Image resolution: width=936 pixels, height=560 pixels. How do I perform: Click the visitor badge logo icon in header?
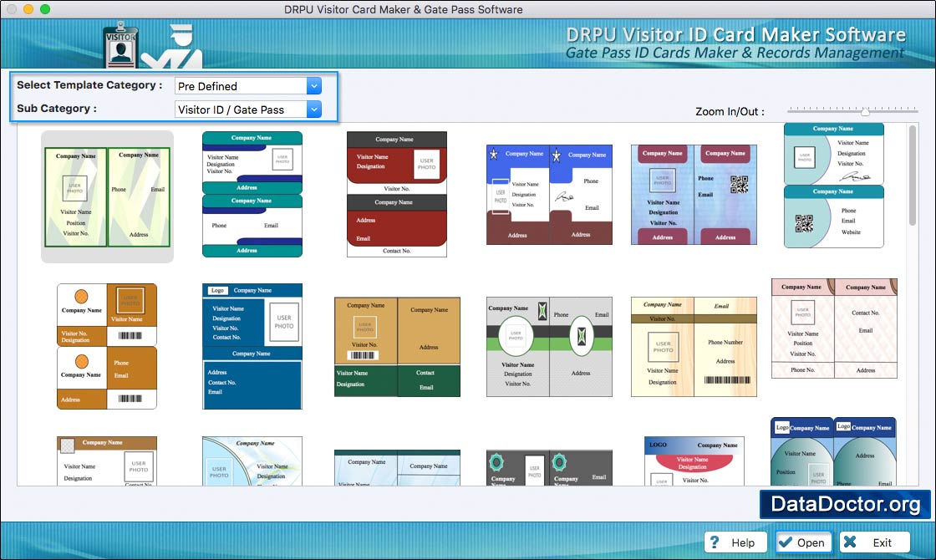pos(121,46)
